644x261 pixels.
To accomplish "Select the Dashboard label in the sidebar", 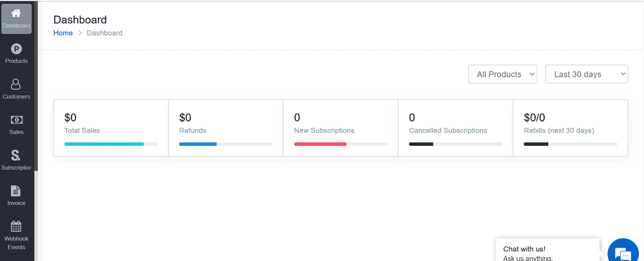I will pyautogui.click(x=17, y=26).
